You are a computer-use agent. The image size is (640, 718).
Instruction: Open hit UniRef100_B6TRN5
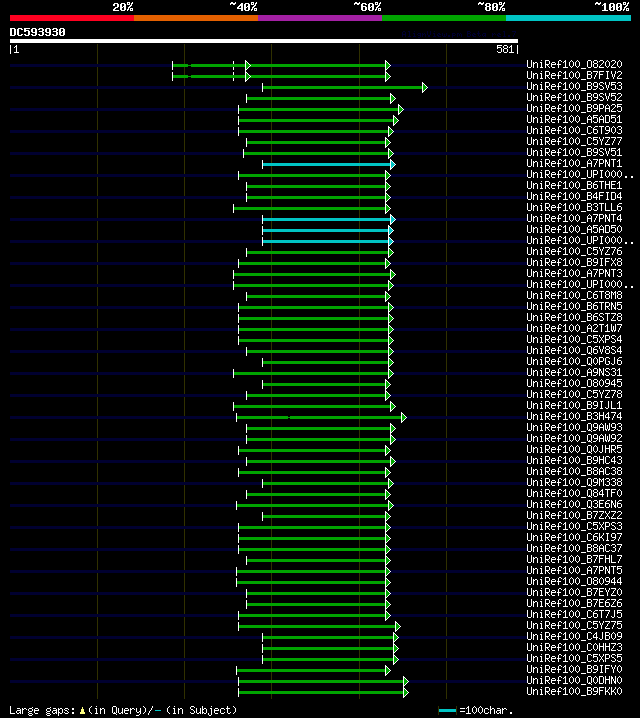pyautogui.click(x=574, y=306)
